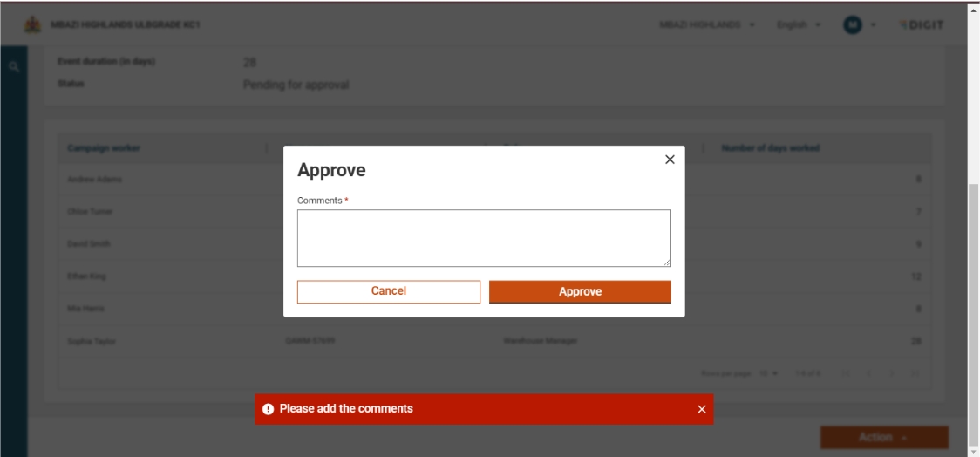Click the user avatar in the top bar

(852, 23)
